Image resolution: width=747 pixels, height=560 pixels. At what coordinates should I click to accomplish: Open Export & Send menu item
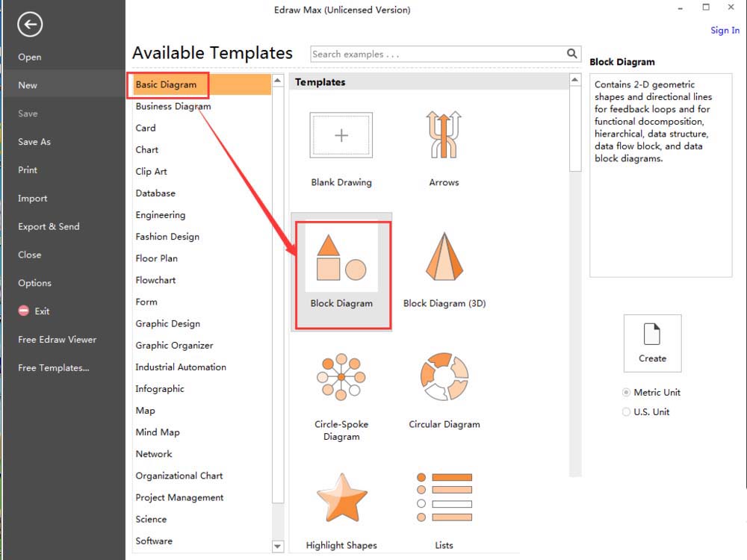[x=49, y=227]
